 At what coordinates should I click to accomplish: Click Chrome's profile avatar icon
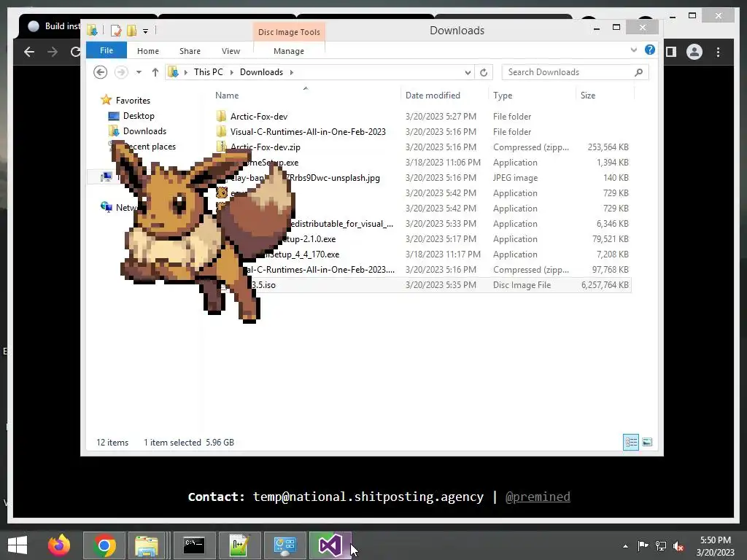(x=694, y=52)
